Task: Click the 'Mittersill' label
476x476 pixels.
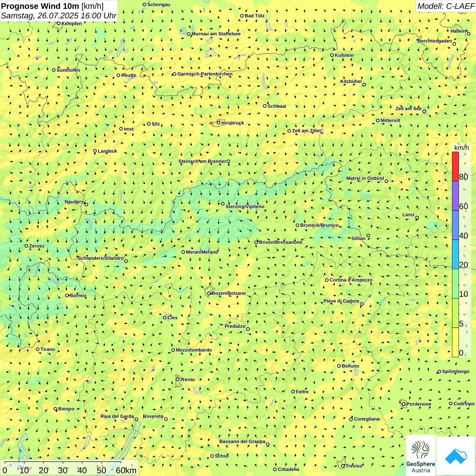Action: point(390,120)
